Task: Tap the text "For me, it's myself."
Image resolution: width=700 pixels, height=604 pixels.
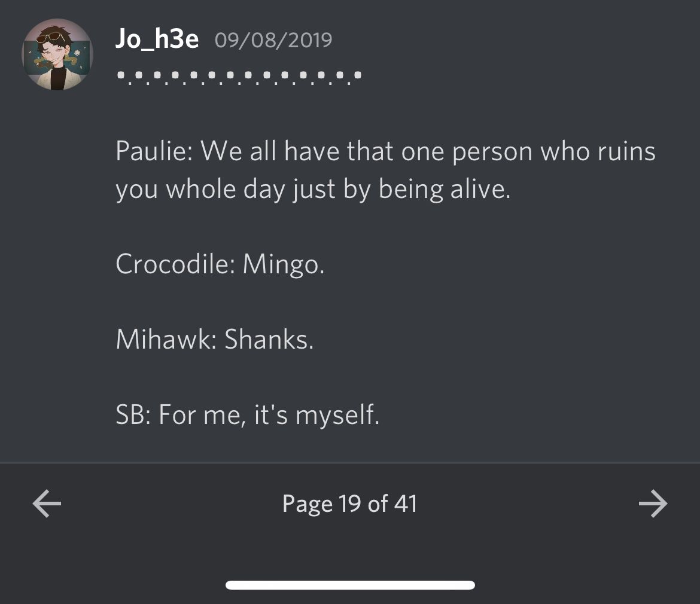Action: [x=269, y=414]
